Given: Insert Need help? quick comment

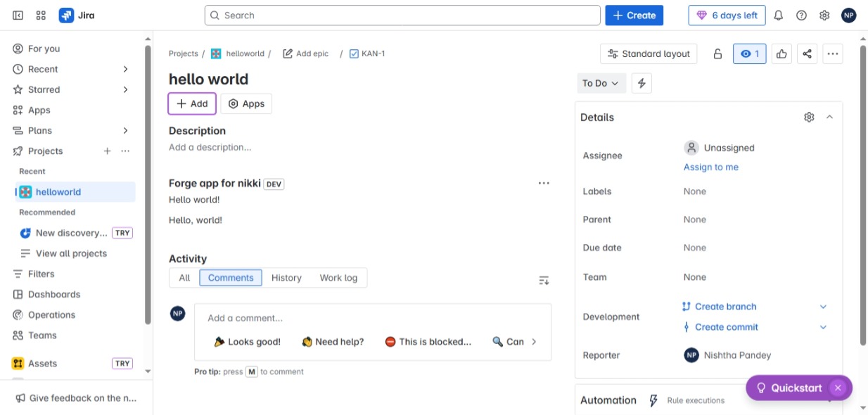Looking at the screenshot, I should 333,342.
